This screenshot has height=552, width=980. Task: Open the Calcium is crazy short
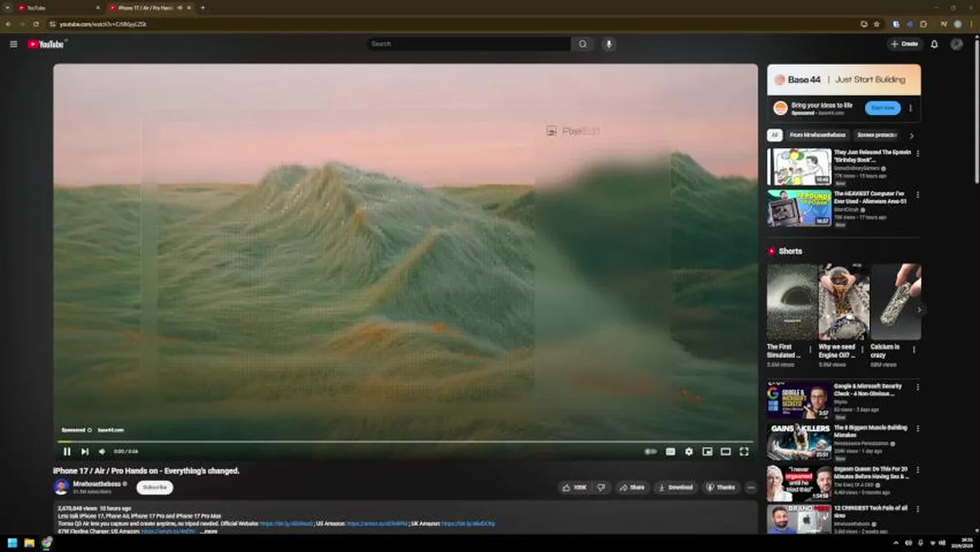click(x=896, y=302)
